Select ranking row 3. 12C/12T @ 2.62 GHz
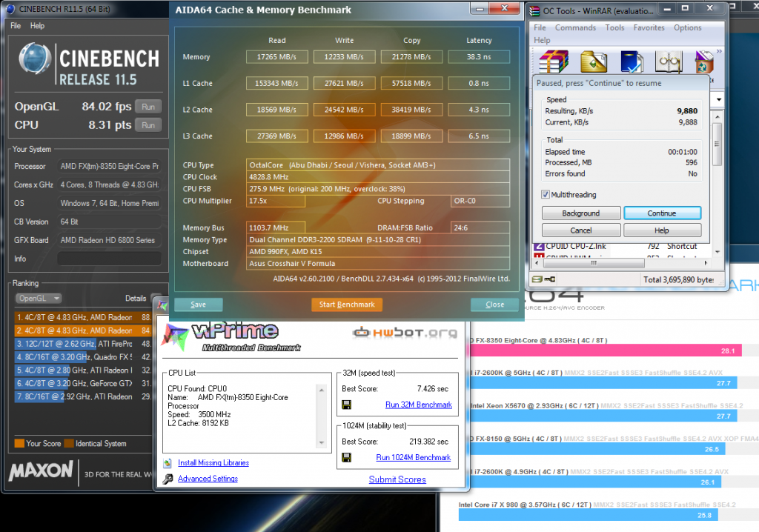The width and height of the screenshot is (759, 532). (x=84, y=344)
